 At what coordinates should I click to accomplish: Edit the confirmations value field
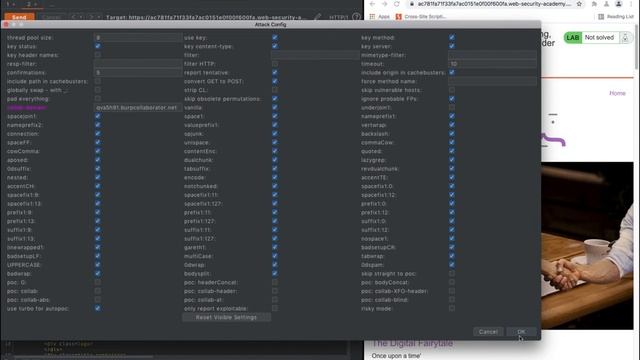pyautogui.click(x=138, y=72)
